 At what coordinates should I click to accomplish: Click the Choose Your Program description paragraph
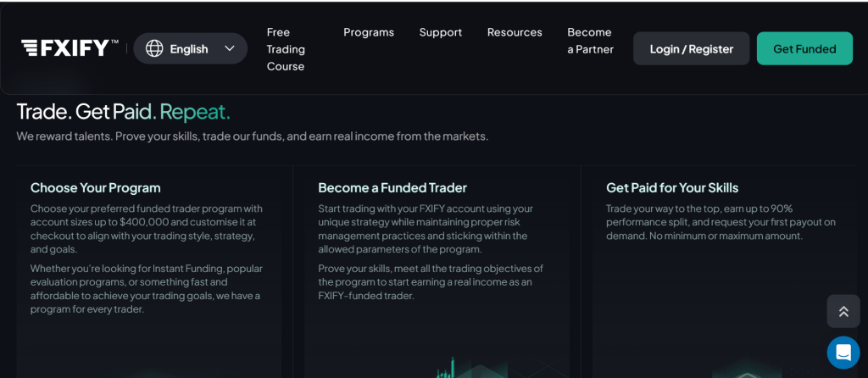[147, 229]
